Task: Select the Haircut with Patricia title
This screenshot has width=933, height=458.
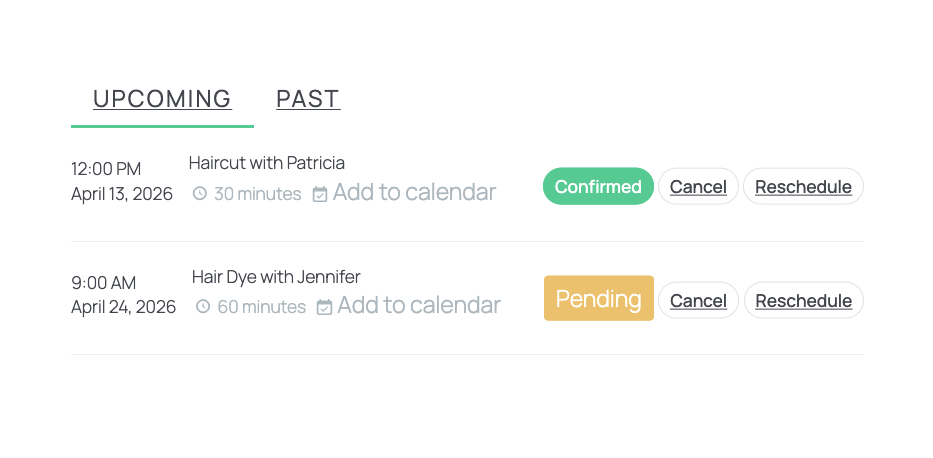Action: 266,163
